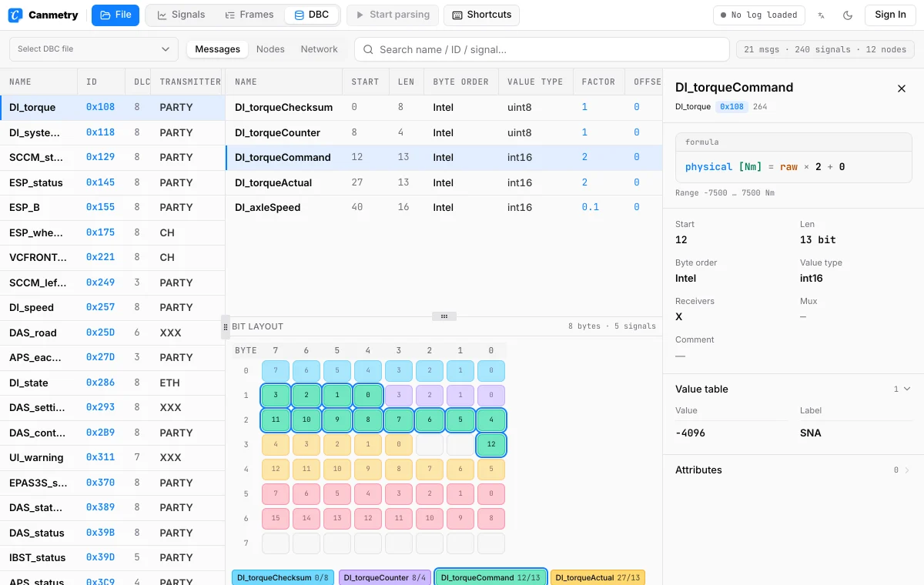The width and height of the screenshot is (924, 585).
Task: Open the Select DBC file dropdown
Action: coord(94,49)
